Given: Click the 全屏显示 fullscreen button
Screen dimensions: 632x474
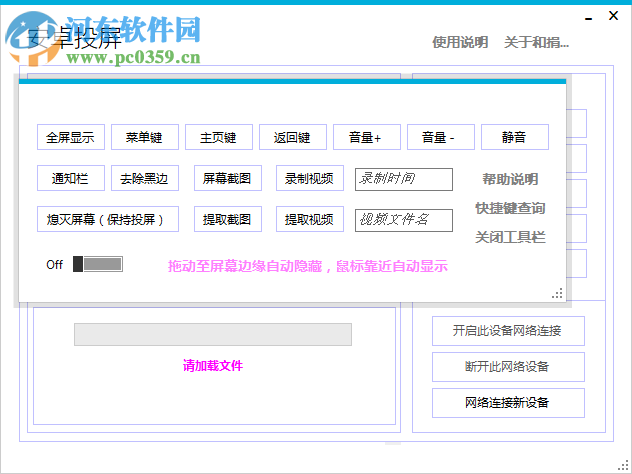Looking at the screenshot, I should click(71, 137).
